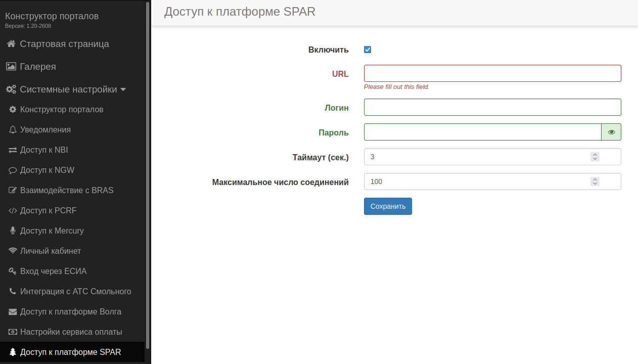The image size is (638, 364).
Task: Focus the Пароль input field
Action: coord(482,132)
